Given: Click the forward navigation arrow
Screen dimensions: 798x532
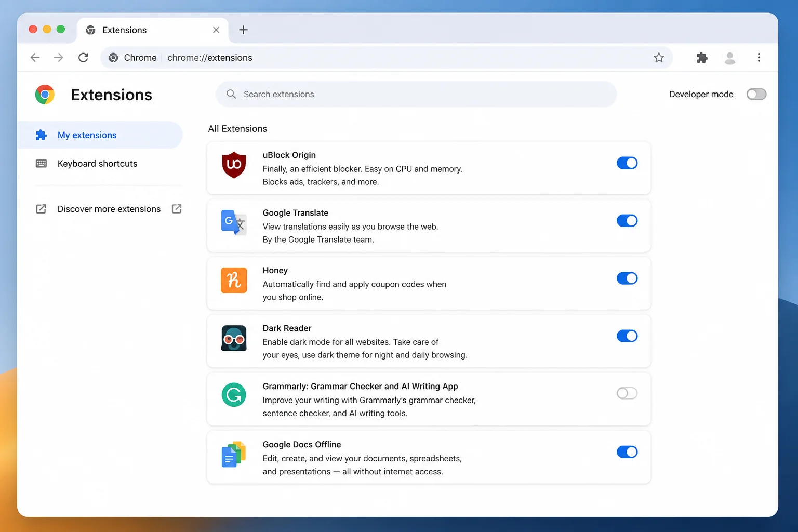Looking at the screenshot, I should click(59, 58).
